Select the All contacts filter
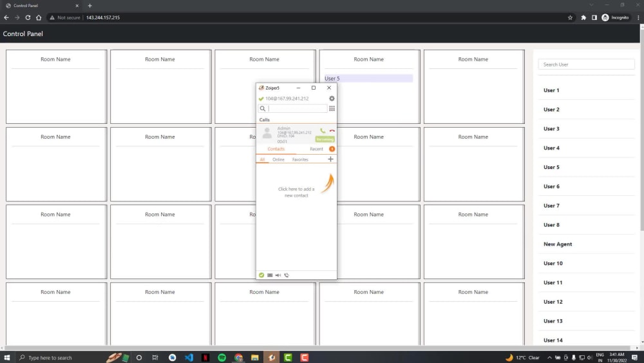Image resolution: width=644 pixels, height=363 pixels. (262, 159)
